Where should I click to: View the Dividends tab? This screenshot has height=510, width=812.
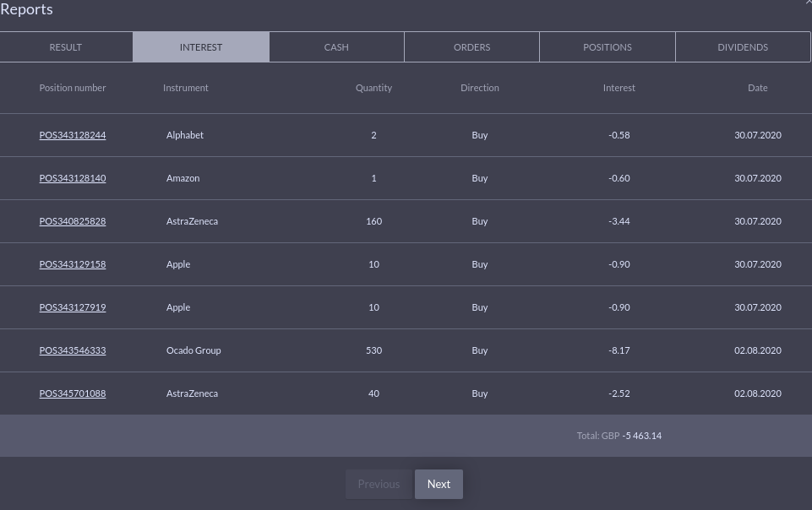(743, 47)
